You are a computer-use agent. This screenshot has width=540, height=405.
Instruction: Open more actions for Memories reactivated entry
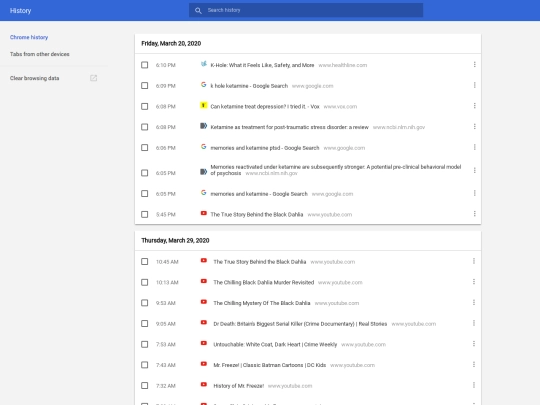point(475,170)
